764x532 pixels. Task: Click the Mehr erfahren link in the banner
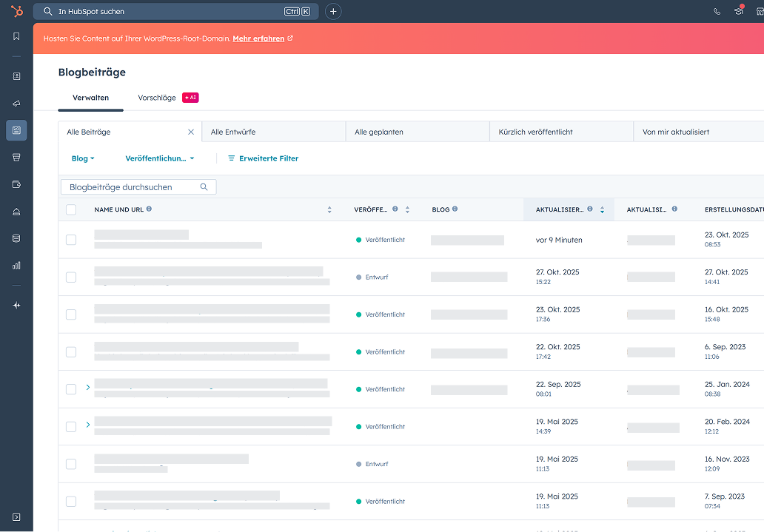tap(258, 38)
